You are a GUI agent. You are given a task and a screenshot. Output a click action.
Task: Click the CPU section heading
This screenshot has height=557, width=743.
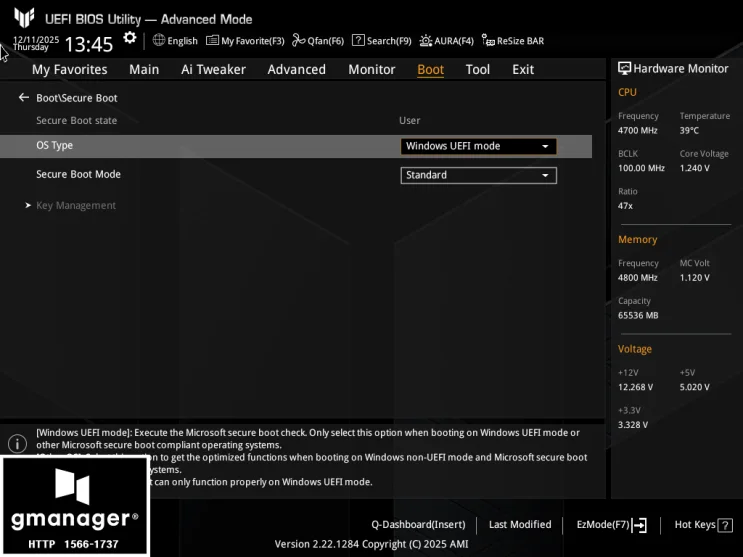(627, 92)
